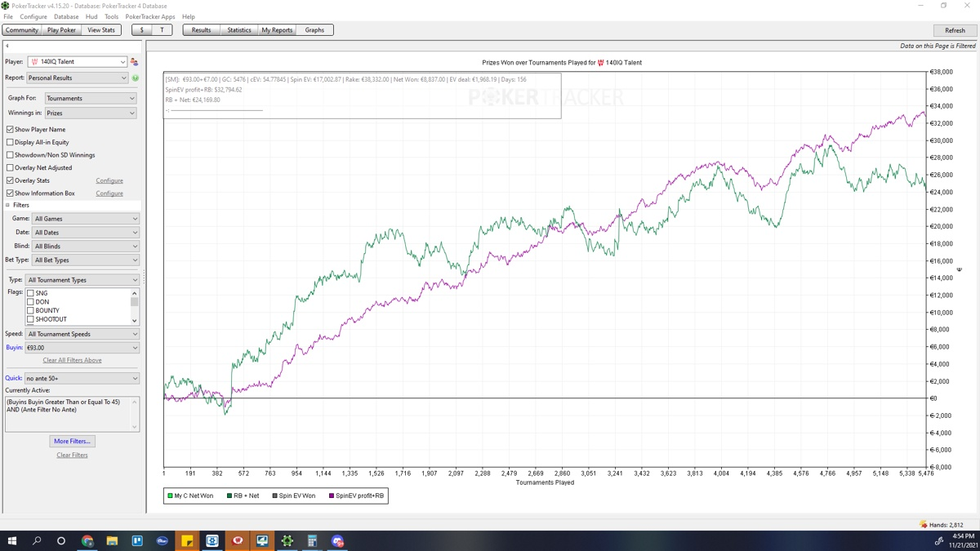The width and height of the screenshot is (980, 551).
Task: Switch to the Statistics tab
Action: click(x=238, y=30)
